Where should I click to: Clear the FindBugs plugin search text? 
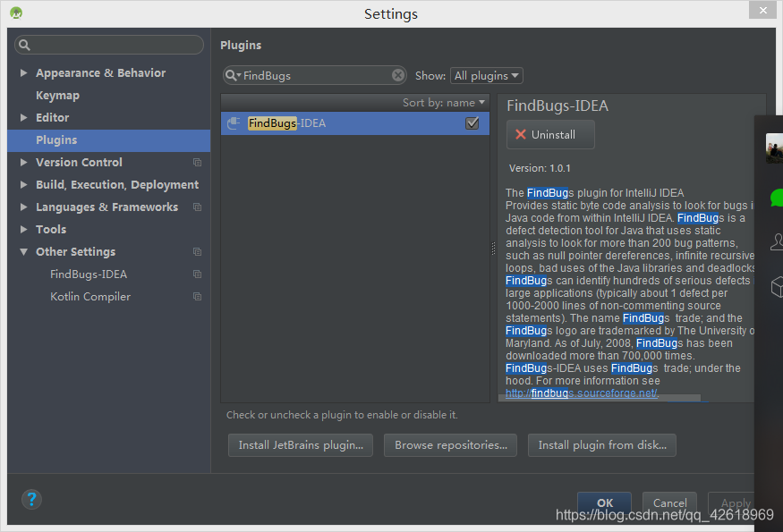coord(398,75)
